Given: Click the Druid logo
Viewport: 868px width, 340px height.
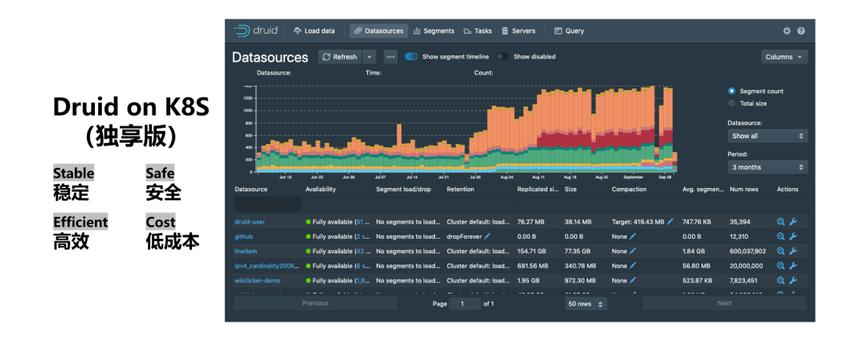Looking at the screenshot, I should [256, 31].
